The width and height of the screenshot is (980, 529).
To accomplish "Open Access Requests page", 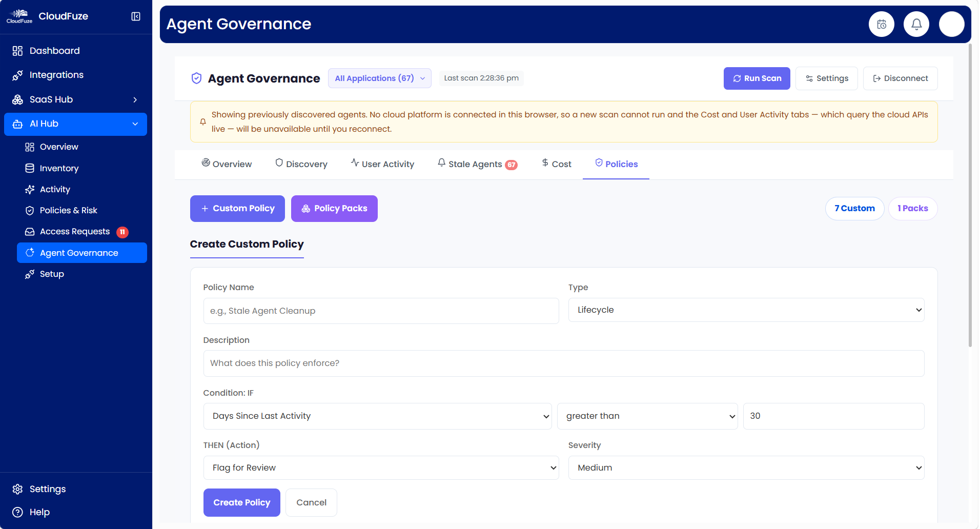I will (x=82, y=232).
